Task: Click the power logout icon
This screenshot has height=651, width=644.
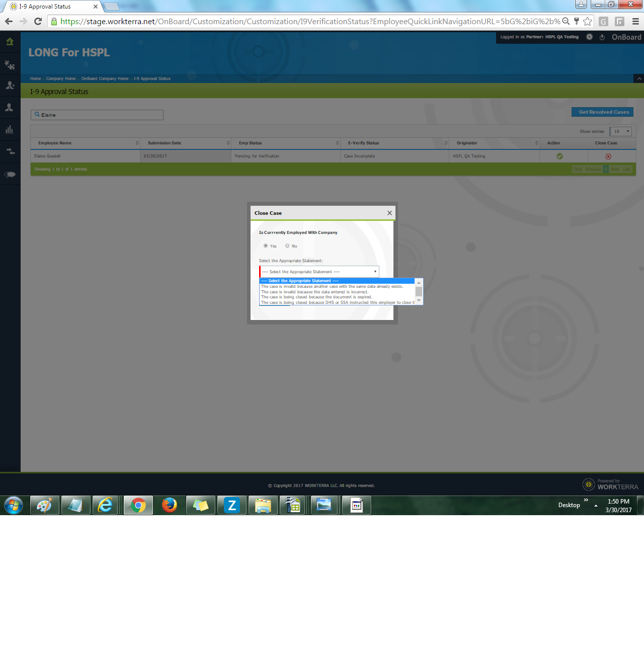Action: coord(602,37)
